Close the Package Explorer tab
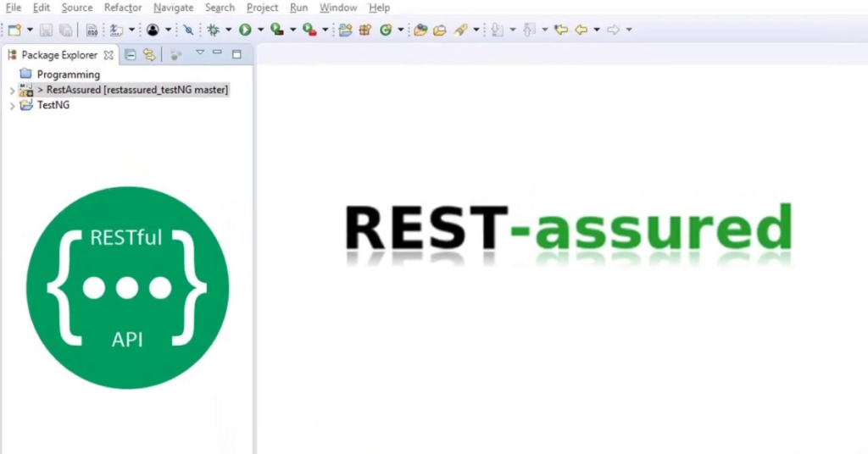Viewport: 868px width, 454px height. (x=108, y=55)
